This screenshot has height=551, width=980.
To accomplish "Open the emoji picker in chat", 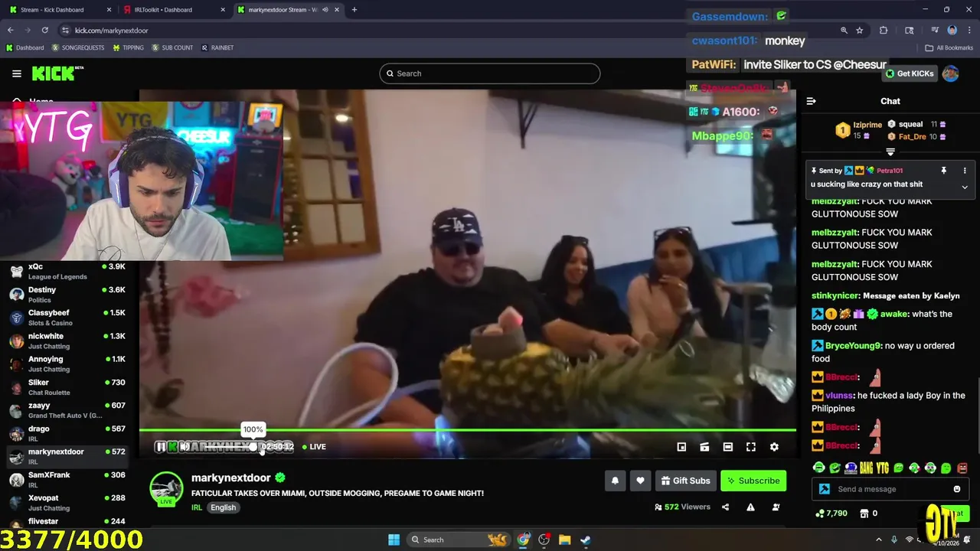I will coord(957,489).
